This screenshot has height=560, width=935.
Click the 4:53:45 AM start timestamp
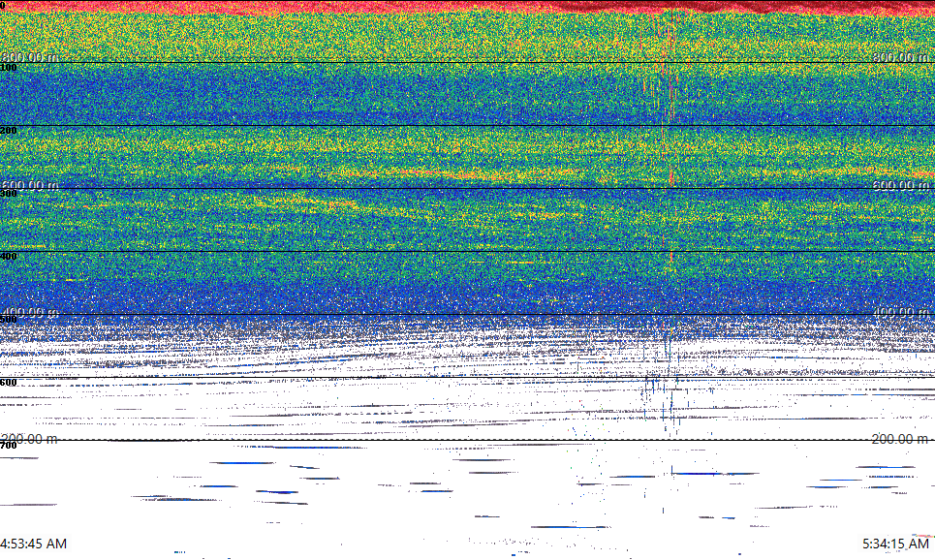tap(33, 544)
